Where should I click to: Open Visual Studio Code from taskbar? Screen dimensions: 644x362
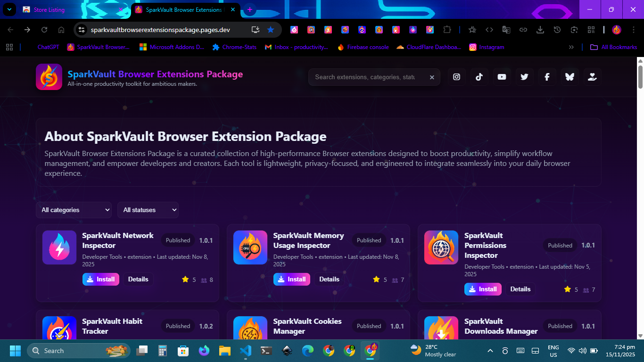[245, 351]
